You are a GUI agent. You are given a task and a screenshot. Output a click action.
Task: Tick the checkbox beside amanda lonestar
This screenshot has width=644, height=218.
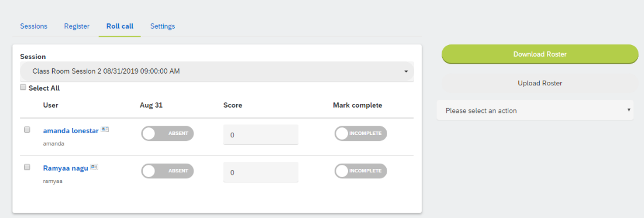coord(27,130)
